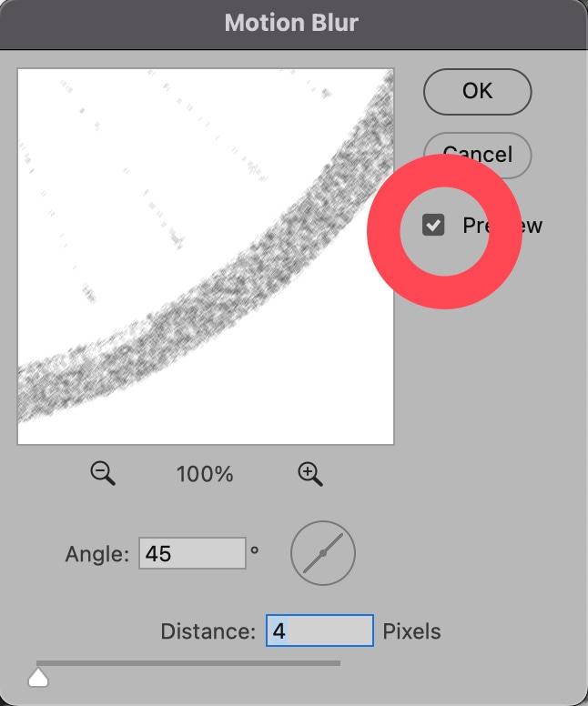This screenshot has height=706, width=588.
Task: Click the middle of the Distance slider track
Action: point(188,663)
